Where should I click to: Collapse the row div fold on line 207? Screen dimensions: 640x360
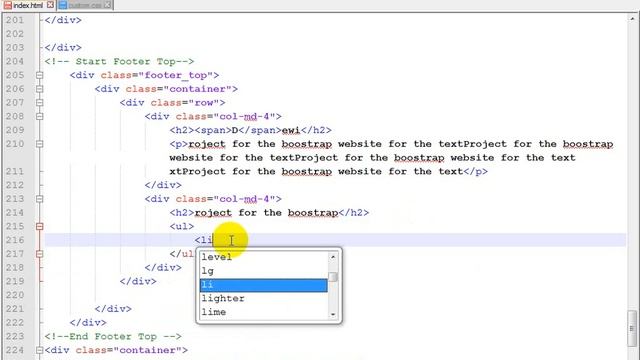point(40,102)
